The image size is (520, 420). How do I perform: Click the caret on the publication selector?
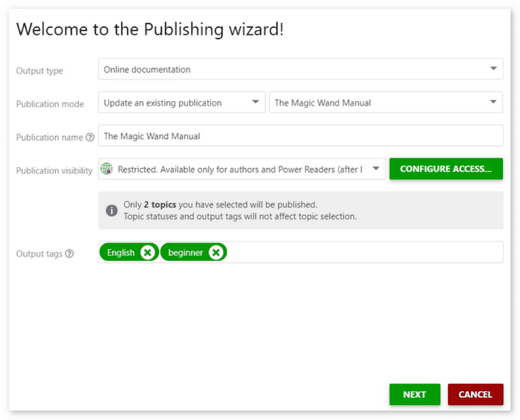click(x=494, y=102)
